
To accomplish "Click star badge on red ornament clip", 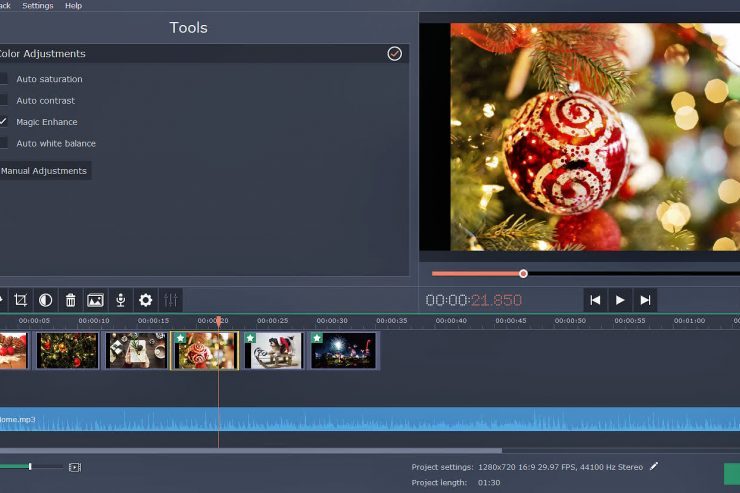I will pyautogui.click(x=180, y=338).
